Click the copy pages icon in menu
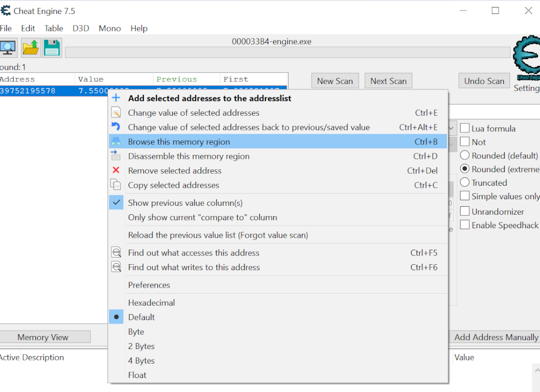The image size is (540, 392). point(115,185)
